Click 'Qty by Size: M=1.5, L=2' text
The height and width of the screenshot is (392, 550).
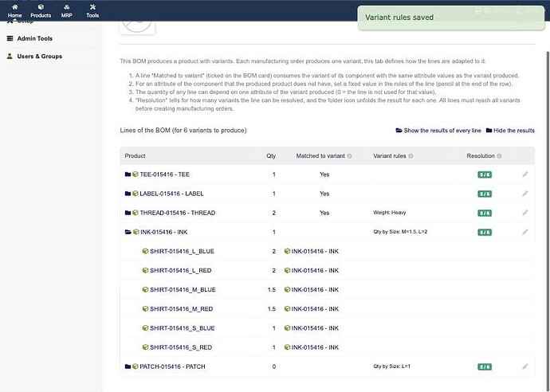point(400,232)
